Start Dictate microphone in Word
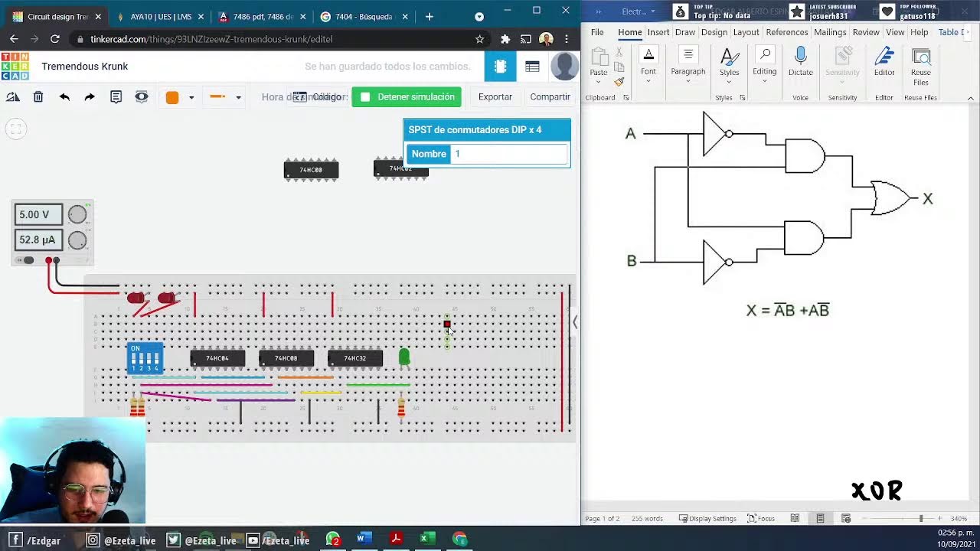Screen dimensions: 980x551 coord(801,61)
